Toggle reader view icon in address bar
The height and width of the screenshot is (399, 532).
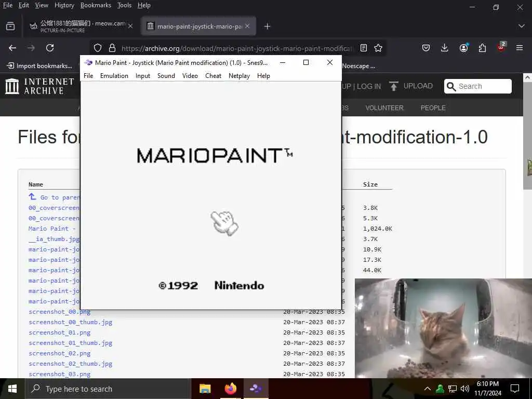pos(363,48)
